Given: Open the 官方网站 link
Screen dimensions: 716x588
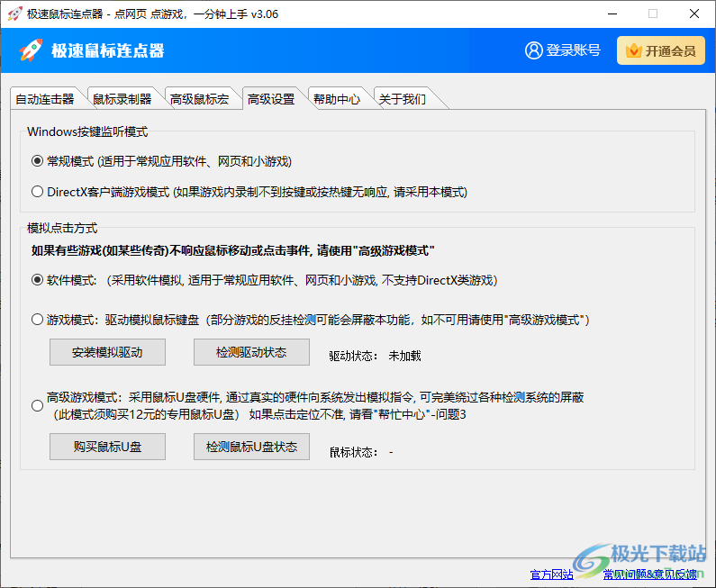Looking at the screenshot, I should pyautogui.click(x=551, y=574).
